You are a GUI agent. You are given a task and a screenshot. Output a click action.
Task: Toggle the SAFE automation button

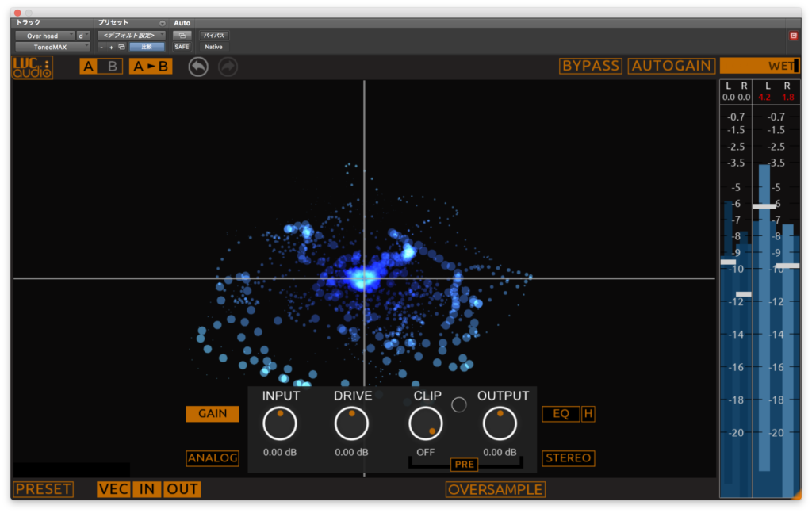click(182, 47)
